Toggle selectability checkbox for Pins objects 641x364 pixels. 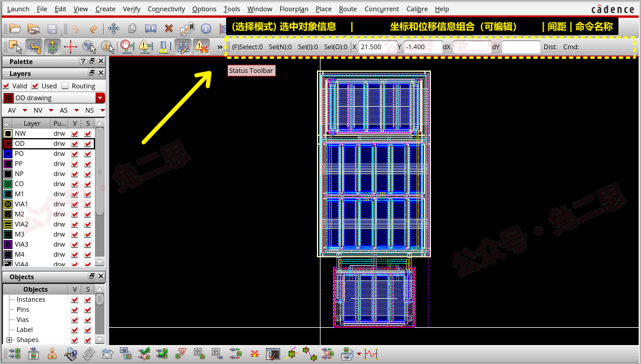87,309
